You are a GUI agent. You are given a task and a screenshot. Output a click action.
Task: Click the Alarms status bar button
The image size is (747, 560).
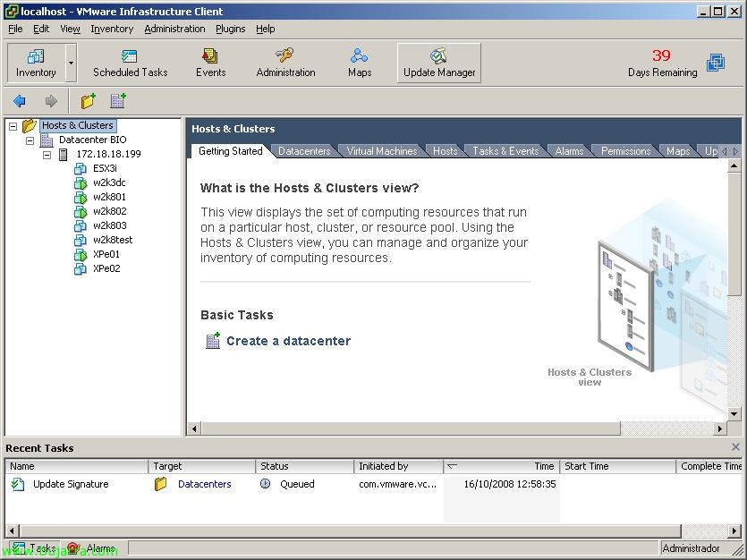[x=92, y=548]
